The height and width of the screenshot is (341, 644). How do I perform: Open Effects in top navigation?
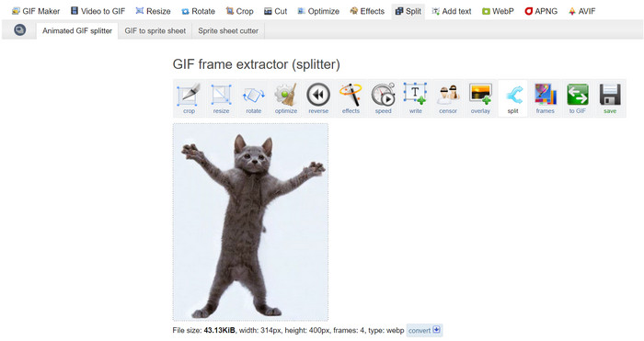point(367,11)
